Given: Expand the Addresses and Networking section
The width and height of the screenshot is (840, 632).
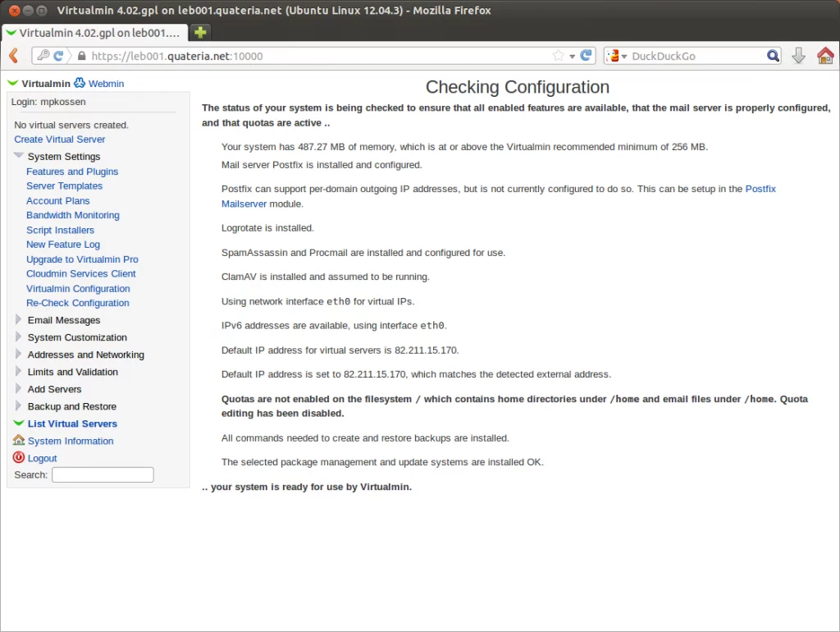Looking at the screenshot, I should [x=18, y=354].
